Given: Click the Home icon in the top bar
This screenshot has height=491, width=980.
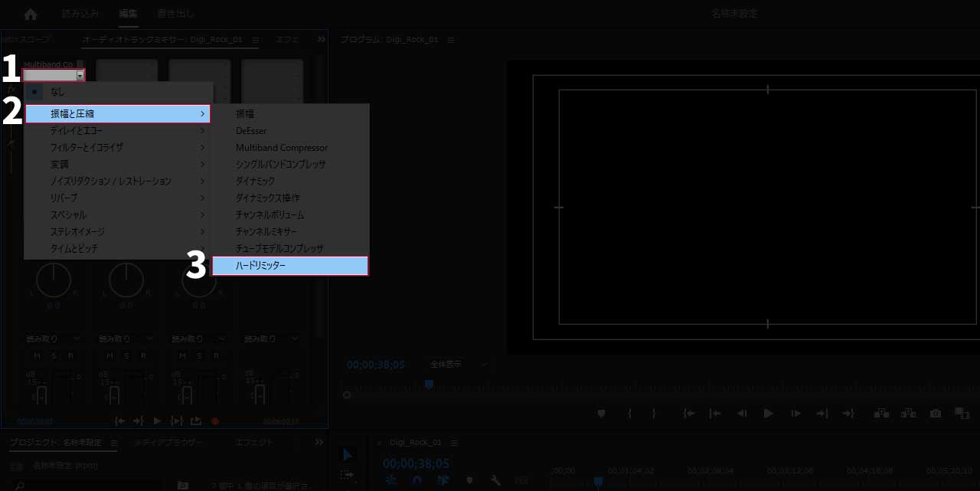Looking at the screenshot, I should (x=31, y=15).
